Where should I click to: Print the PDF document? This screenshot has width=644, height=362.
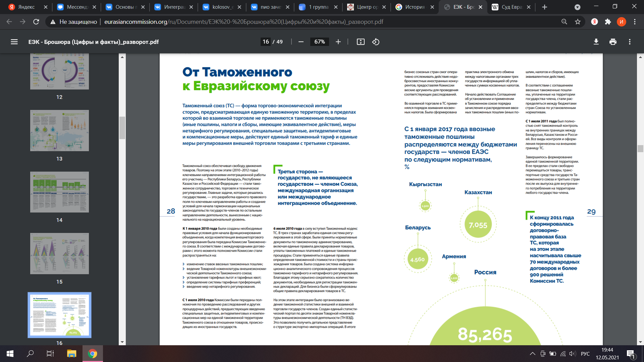point(613,42)
